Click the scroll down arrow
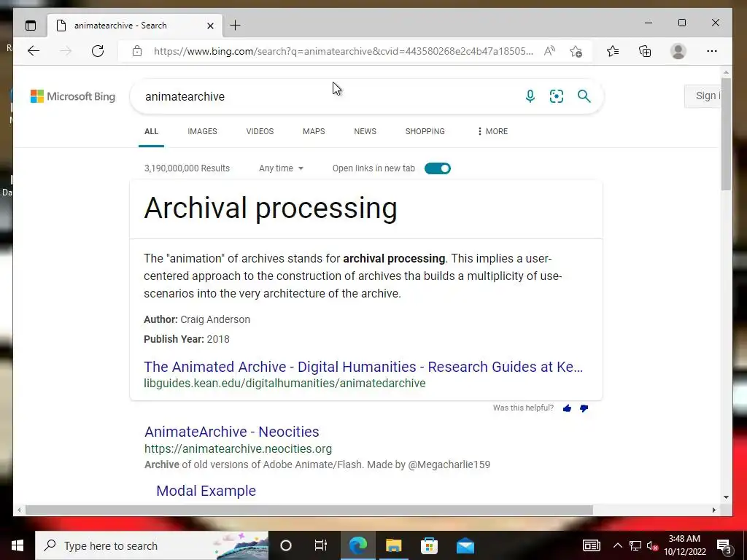The height and width of the screenshot is (560, 747). 726,497
